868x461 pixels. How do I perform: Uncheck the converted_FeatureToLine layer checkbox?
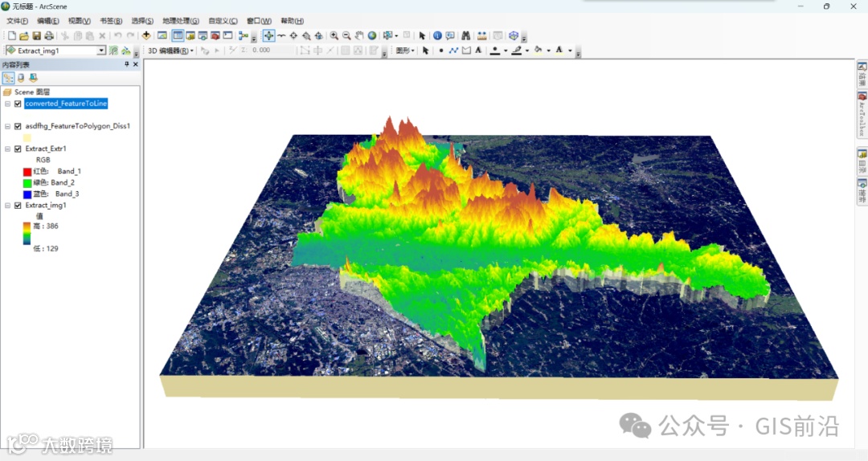tap(18, 104)
